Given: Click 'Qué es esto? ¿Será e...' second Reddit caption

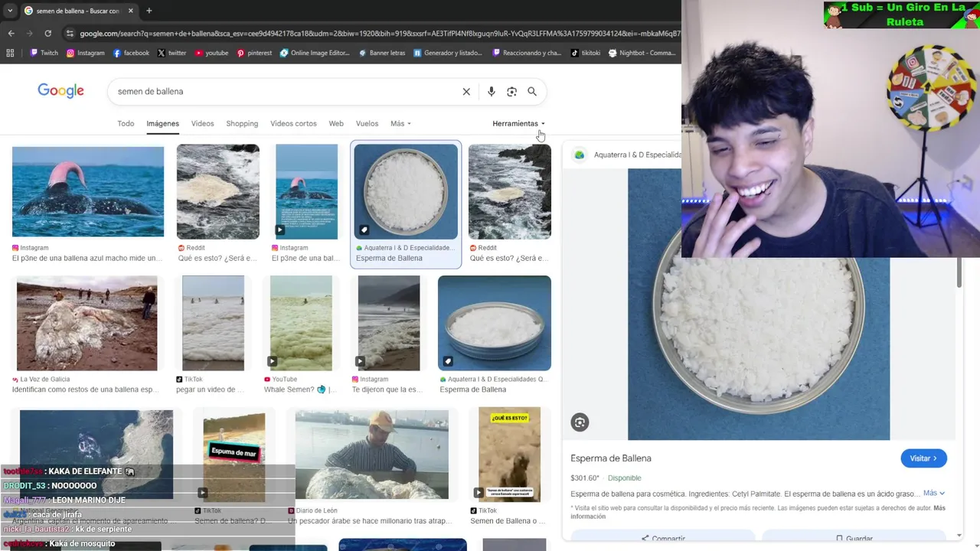Looking at the screenshot, I should click(x=509, y=259).
